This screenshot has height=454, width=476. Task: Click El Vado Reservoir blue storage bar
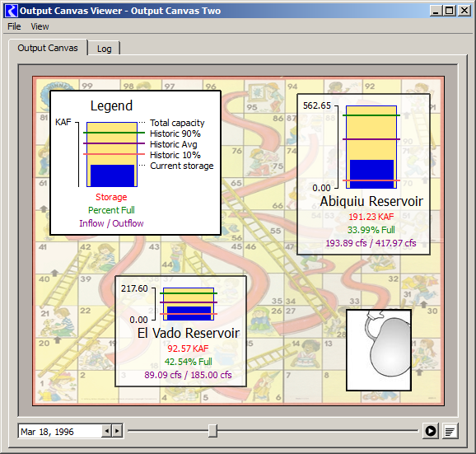189,313
